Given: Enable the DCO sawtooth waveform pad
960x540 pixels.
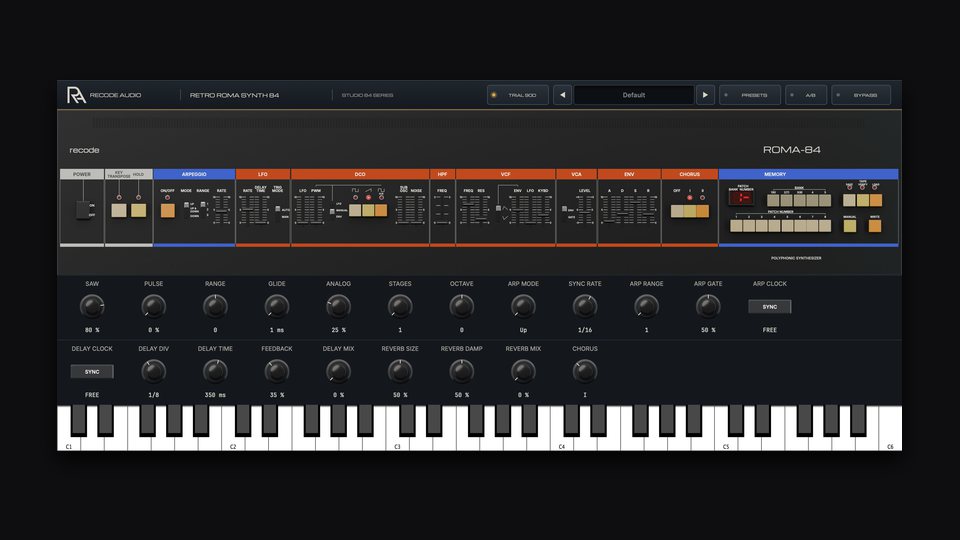Looking at the screenshot, I should pyautogui.click(x=368, y=210).
